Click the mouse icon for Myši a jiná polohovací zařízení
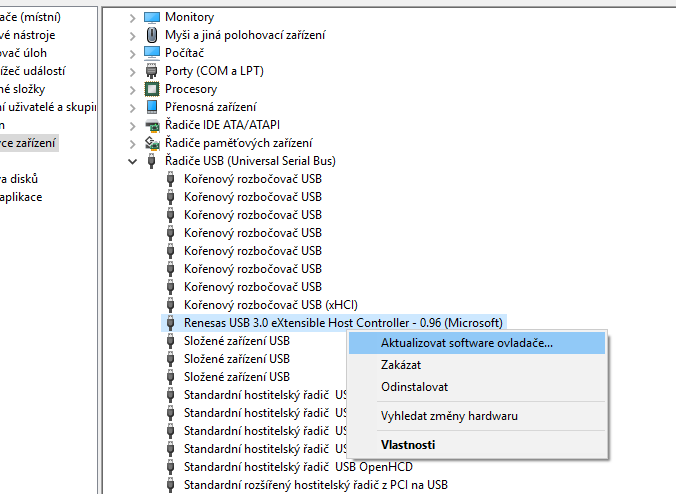 coord(152,35)
